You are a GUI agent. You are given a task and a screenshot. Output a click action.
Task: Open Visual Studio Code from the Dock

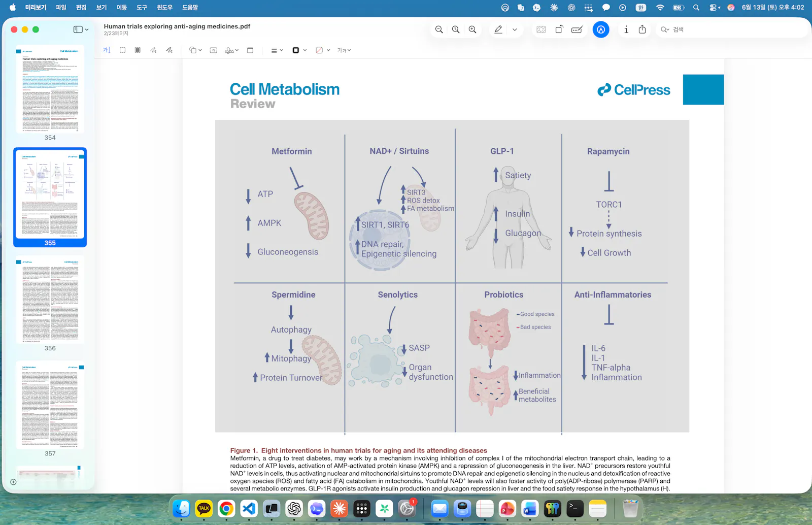point(249,508)
